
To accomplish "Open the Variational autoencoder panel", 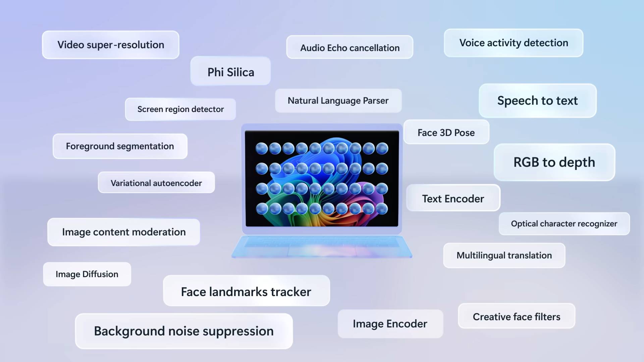I will coord(156,183).
